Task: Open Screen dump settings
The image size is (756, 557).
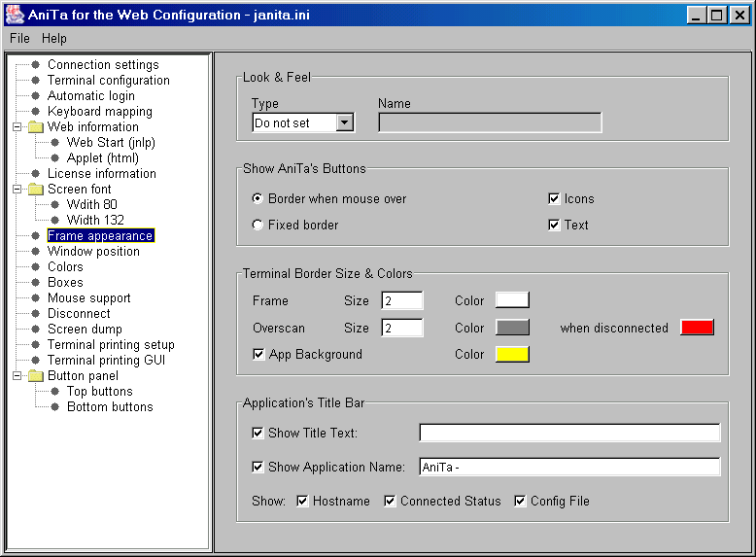Action: [x=85, y=329]
